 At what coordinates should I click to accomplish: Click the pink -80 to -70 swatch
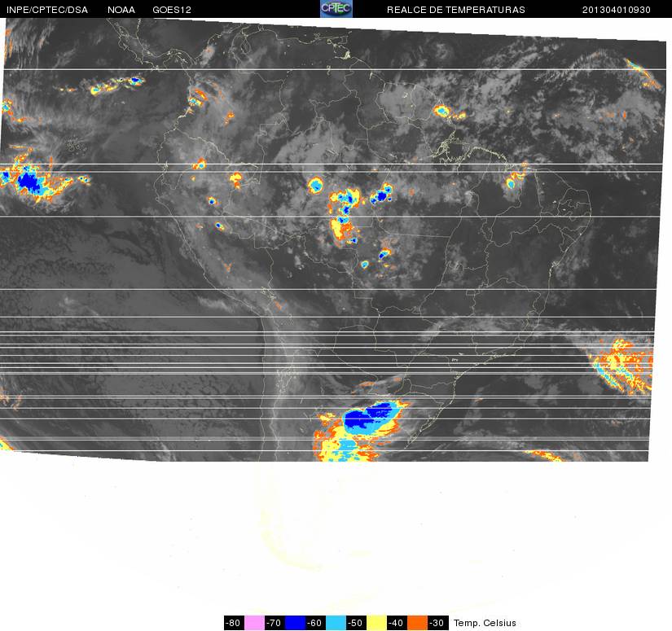coord(254,623)
